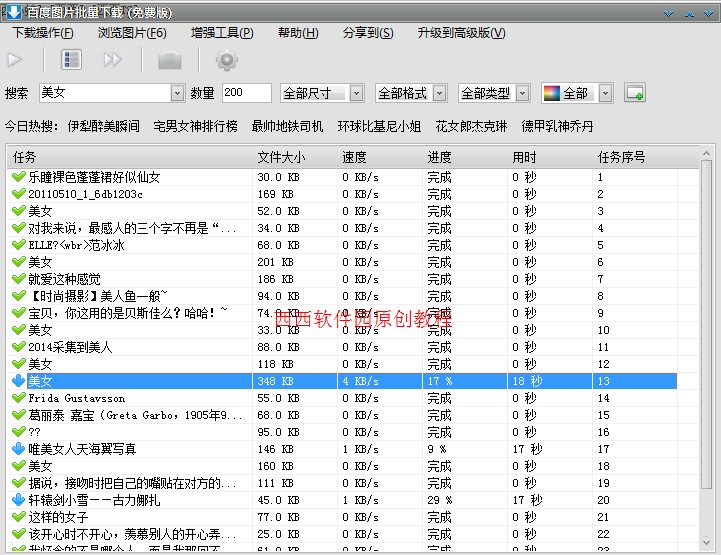Click the hot search link 宅男女神排行榜
This screenshot has width=721, height=555.
click(x=195, y=126)
